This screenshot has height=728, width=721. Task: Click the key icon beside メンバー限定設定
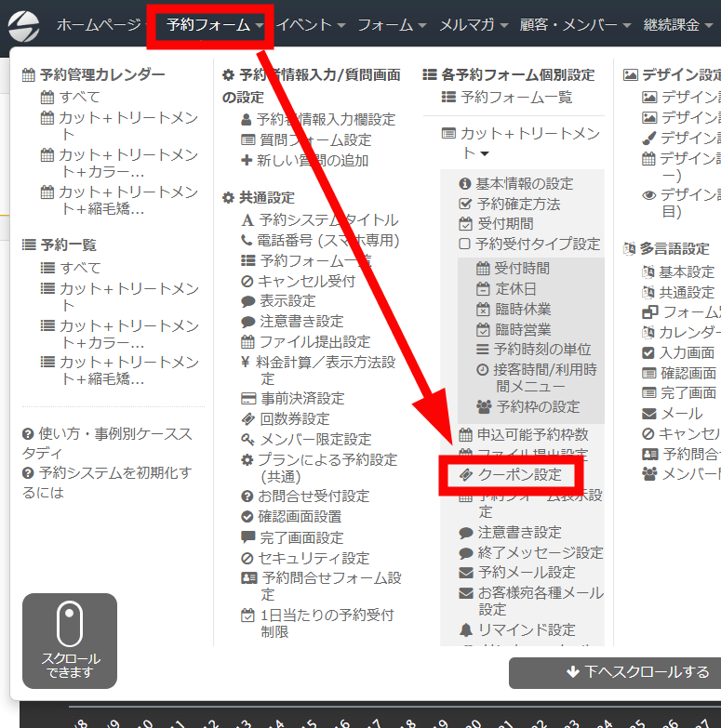point(247,440)
